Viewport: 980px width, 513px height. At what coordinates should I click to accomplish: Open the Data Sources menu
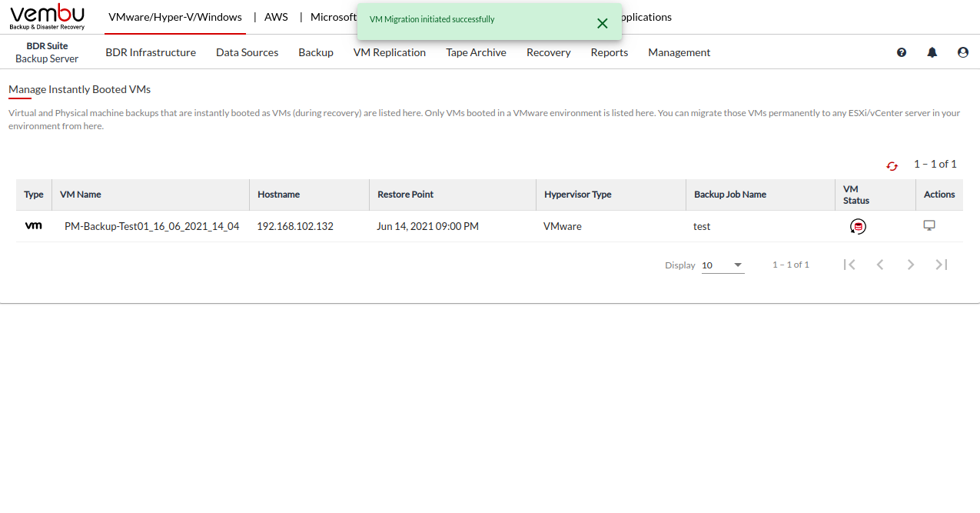[x=247, y=52]
